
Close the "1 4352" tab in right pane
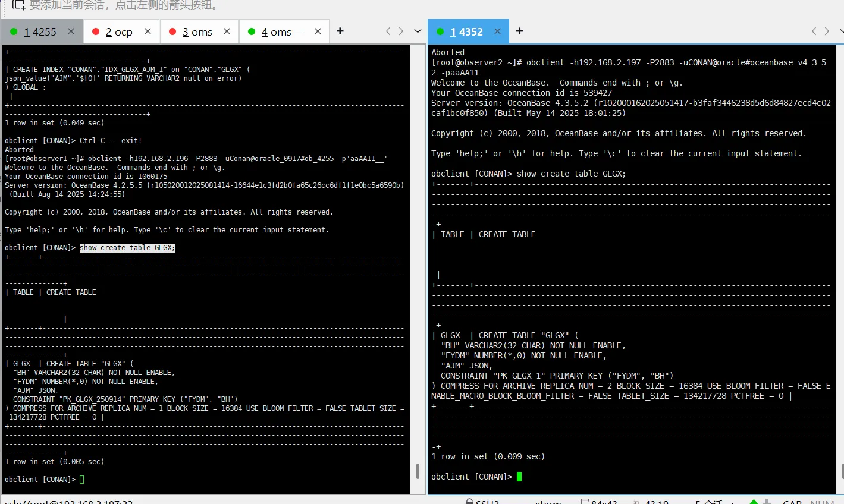pos(497,31)
